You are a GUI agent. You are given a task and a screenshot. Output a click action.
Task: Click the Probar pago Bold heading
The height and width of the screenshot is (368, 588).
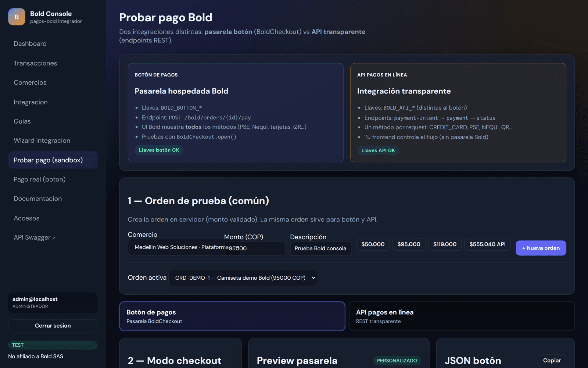[x=166, y=17]
